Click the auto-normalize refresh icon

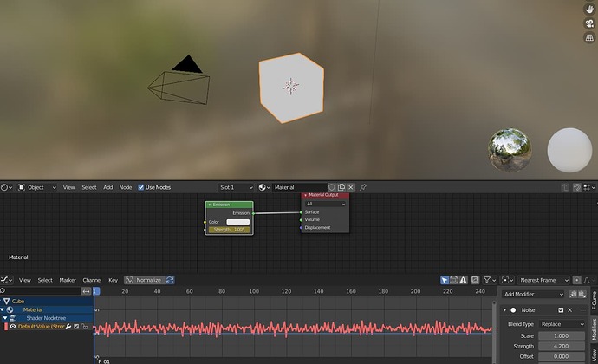tap(170, 280)
